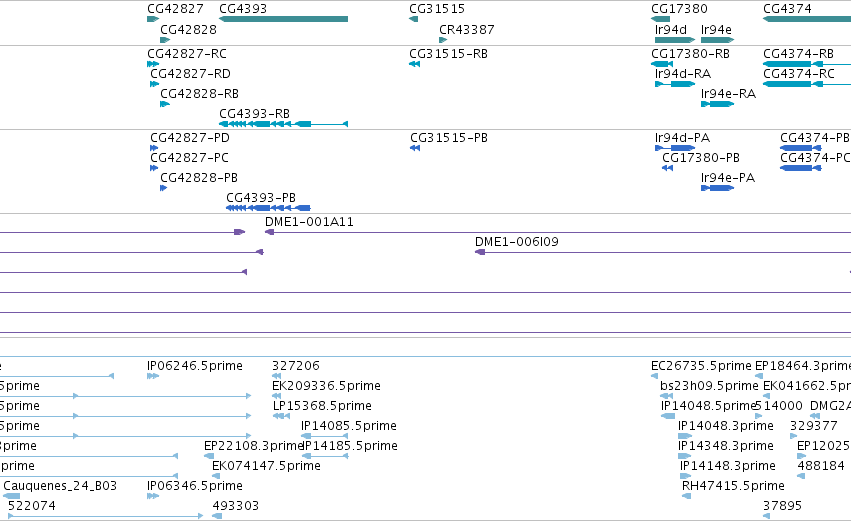Select EST entry 488184
Screen dimensions: 851x521
pos(821,466)
